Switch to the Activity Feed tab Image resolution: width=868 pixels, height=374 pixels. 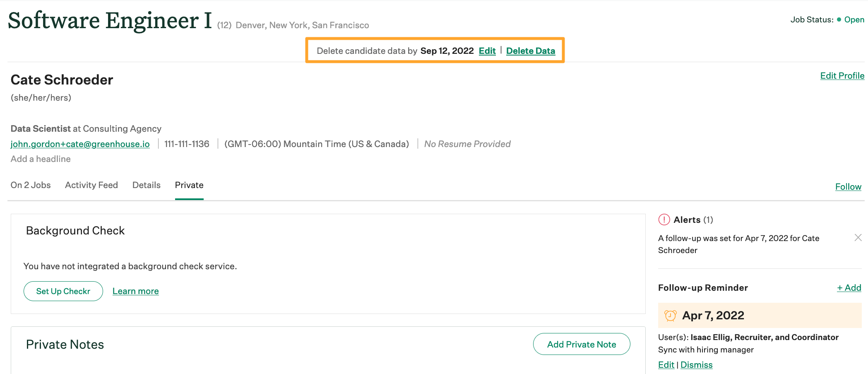[x=91, y=185]
